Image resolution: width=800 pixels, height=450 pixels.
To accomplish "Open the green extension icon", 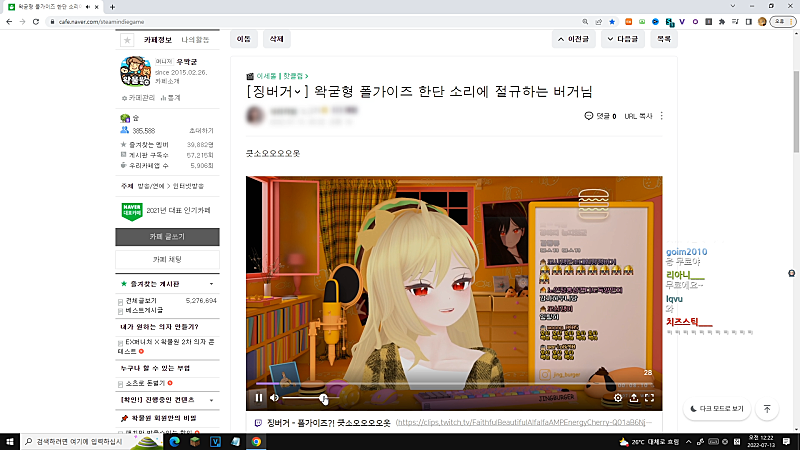I will click(x=642, y=22).
